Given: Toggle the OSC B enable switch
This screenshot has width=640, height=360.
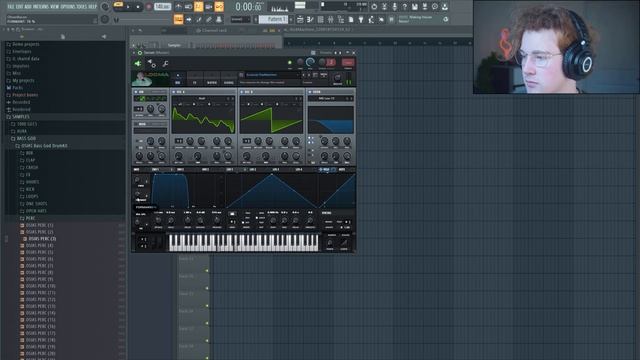Looking at the screenshot, I should 242,92.
